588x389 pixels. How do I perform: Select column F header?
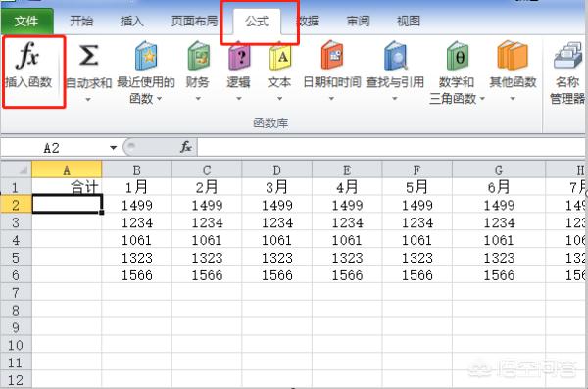click(417, 170)
